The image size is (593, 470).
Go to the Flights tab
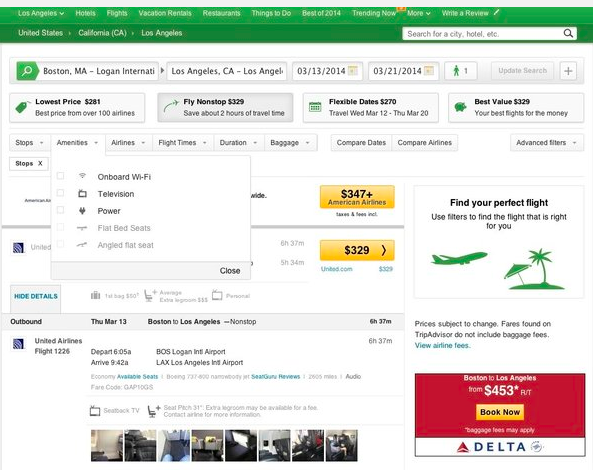tap(117, 13)
